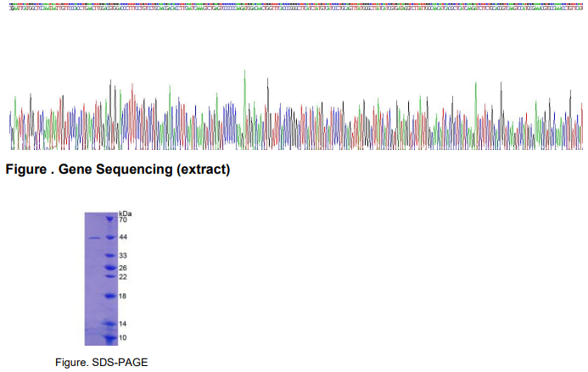This screenshot has height=372, width=588.
Task: Click the sample protein band near 44 kDa
Action: click(92, 238)
